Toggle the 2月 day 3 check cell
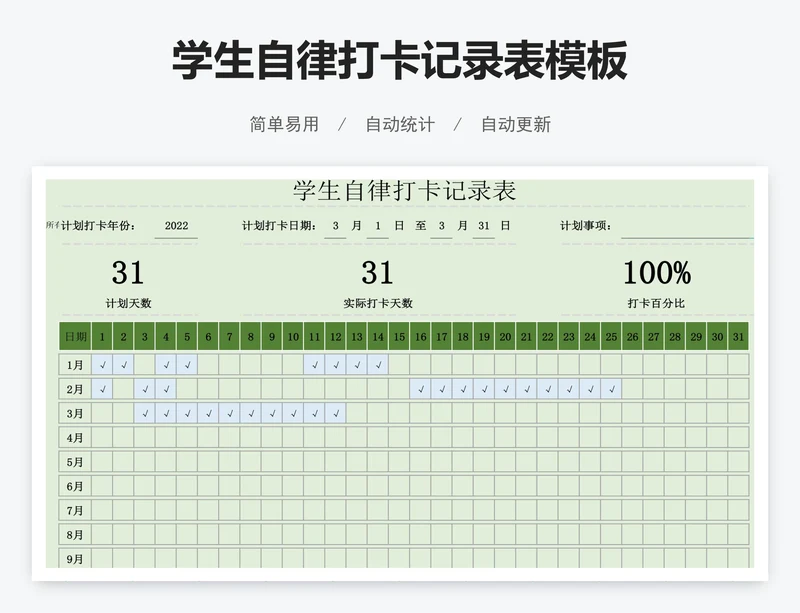 point(145,389)
